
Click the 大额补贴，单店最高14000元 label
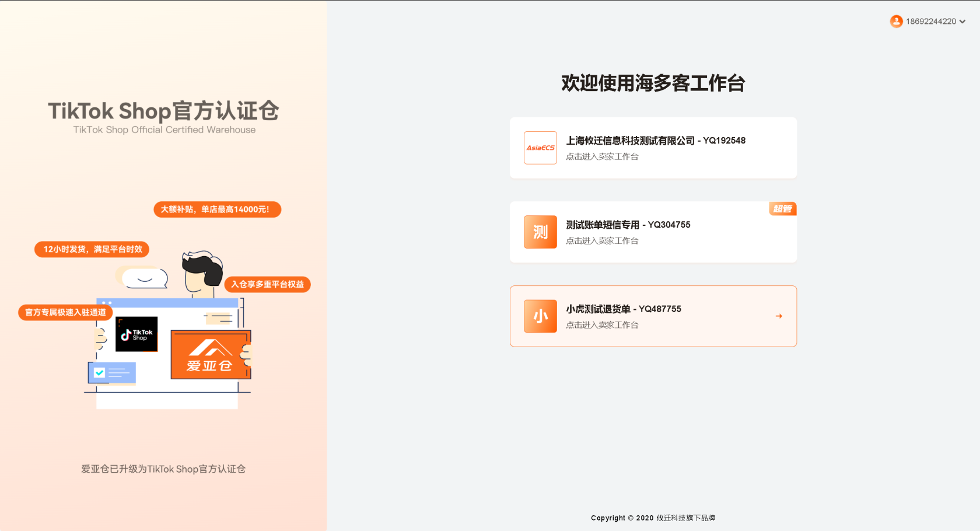[x=217, y=209]
